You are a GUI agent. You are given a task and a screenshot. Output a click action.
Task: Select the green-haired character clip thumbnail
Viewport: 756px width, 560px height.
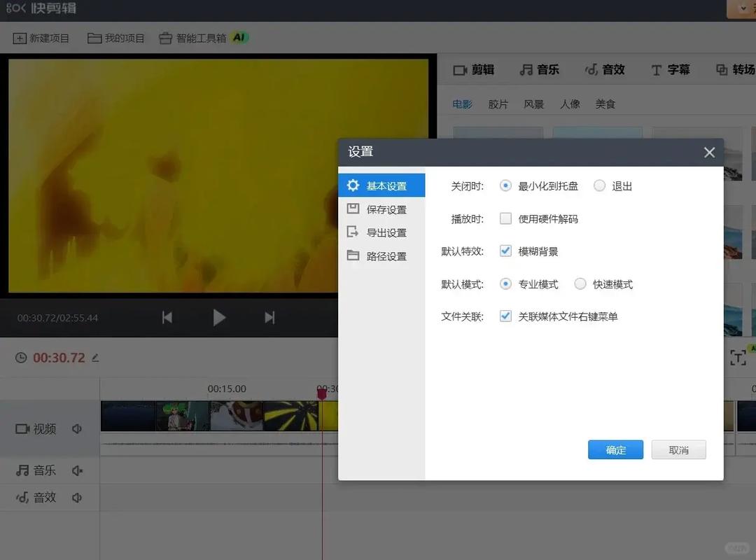click(x=182, y=416)
